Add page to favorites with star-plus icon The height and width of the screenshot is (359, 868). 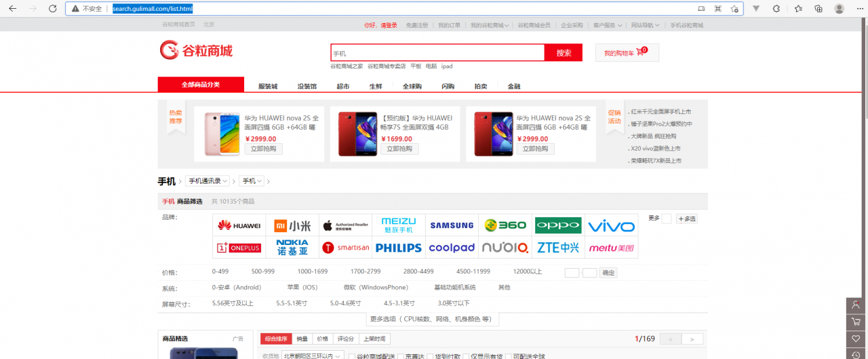point(734,9)
